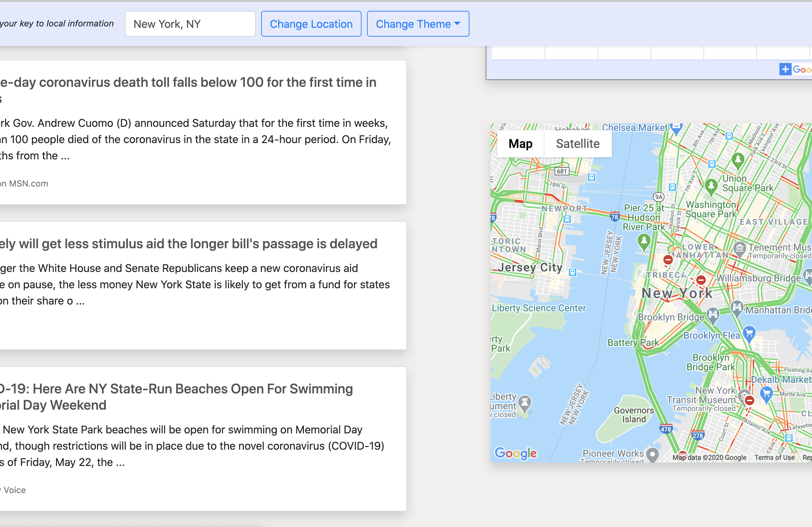Open the map's Terms of Use link
Image resolution: width=812 pixels, height=527 pixels.
pyautogui.click(x=774, y=457)
